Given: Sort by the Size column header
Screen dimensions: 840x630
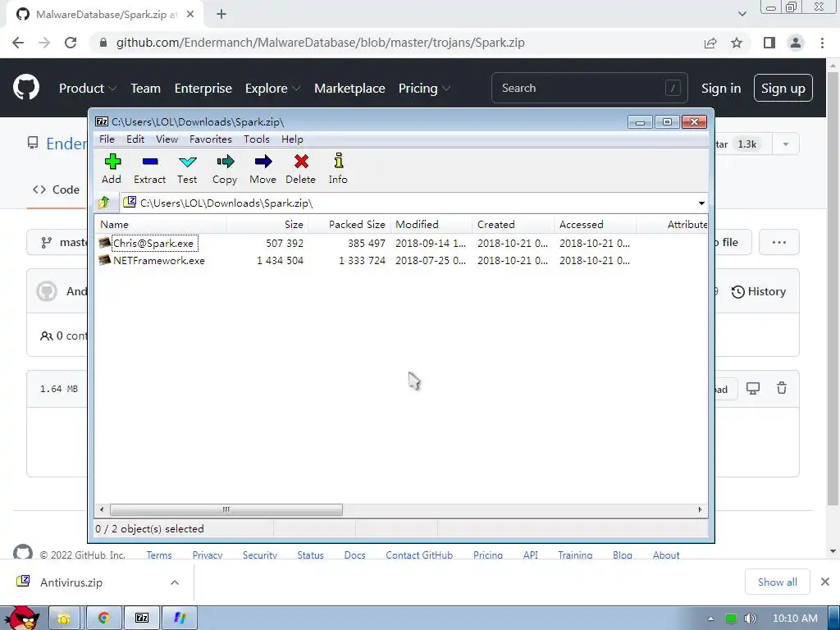Looking at the screenshot, I should 267,225.
